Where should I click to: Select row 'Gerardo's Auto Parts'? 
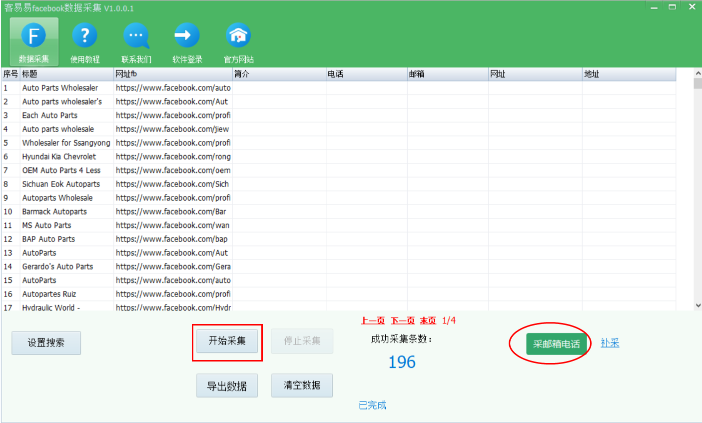[x=338, y=267]
